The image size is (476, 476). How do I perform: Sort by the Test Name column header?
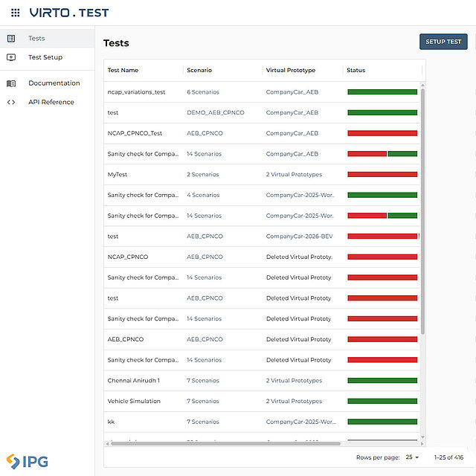click(x=123, y=71)
